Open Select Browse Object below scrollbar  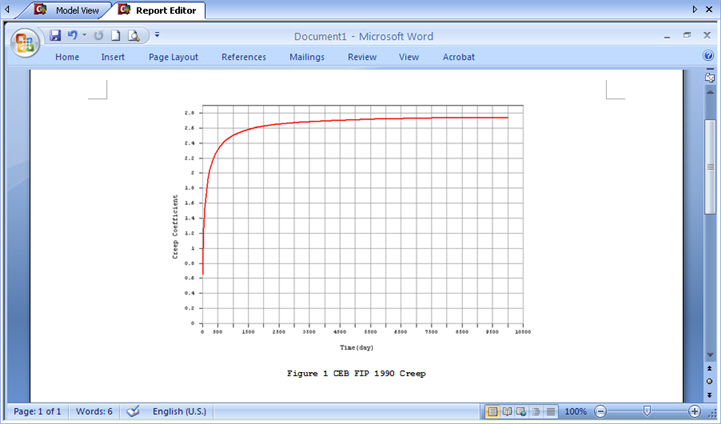coord(709,381)
